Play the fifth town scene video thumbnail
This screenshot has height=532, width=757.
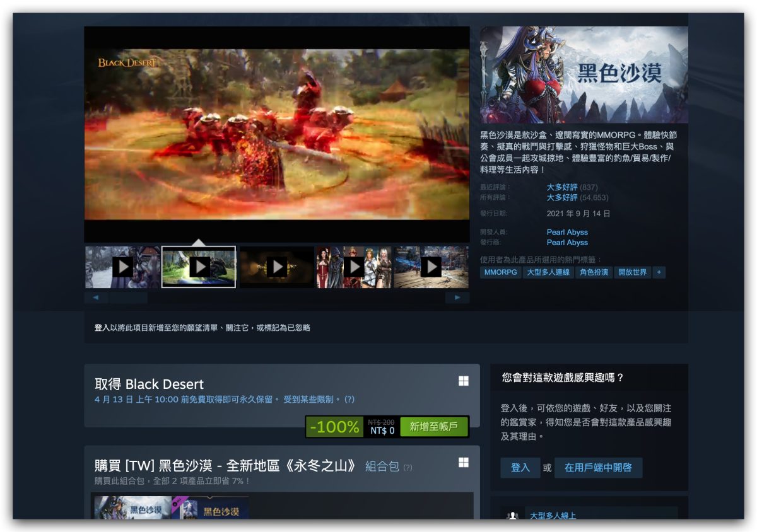431,267
